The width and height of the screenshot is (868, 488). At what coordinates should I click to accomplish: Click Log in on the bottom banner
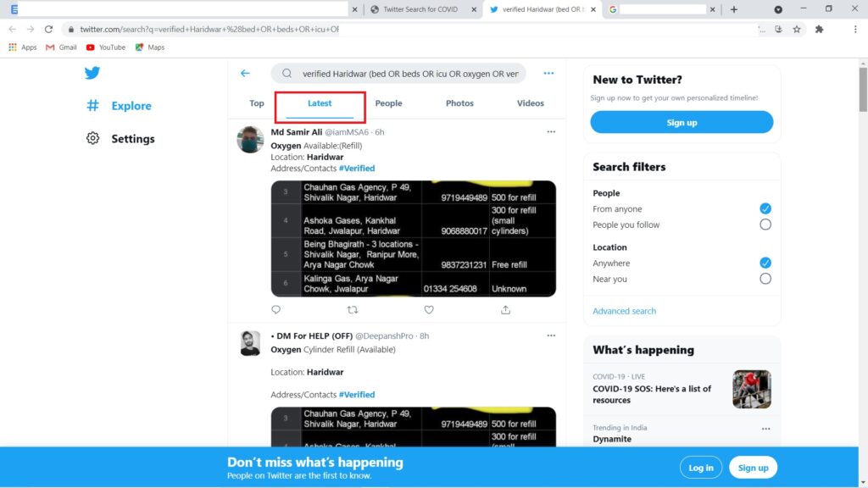(701, 468)
